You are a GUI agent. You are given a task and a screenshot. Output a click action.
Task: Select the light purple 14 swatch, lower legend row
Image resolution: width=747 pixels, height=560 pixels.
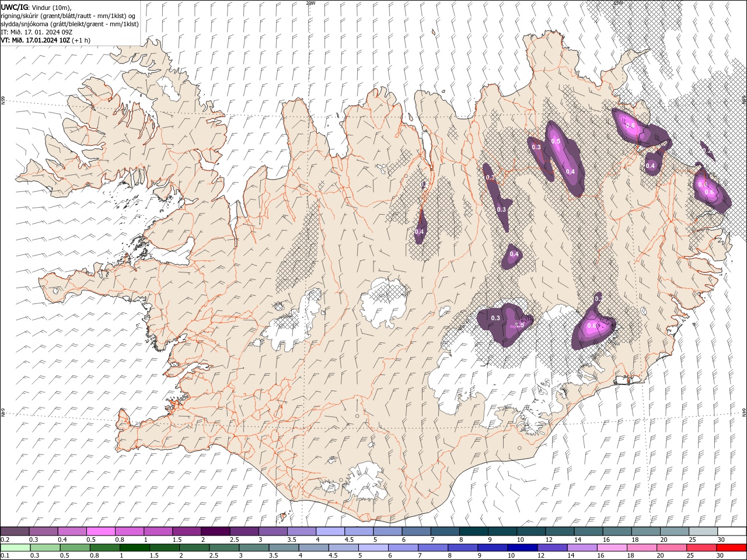pos(581,548)
